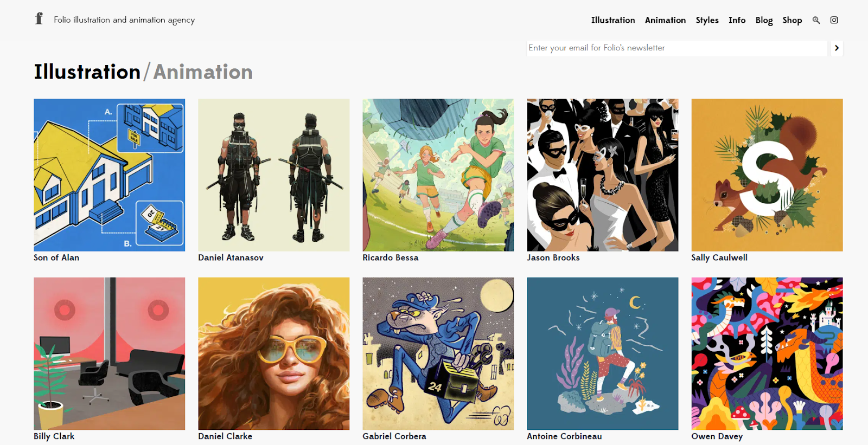The image size is (868, 445).
Task: Go to the Styles page
Action: pyautogui.click(x=707, y=20)
